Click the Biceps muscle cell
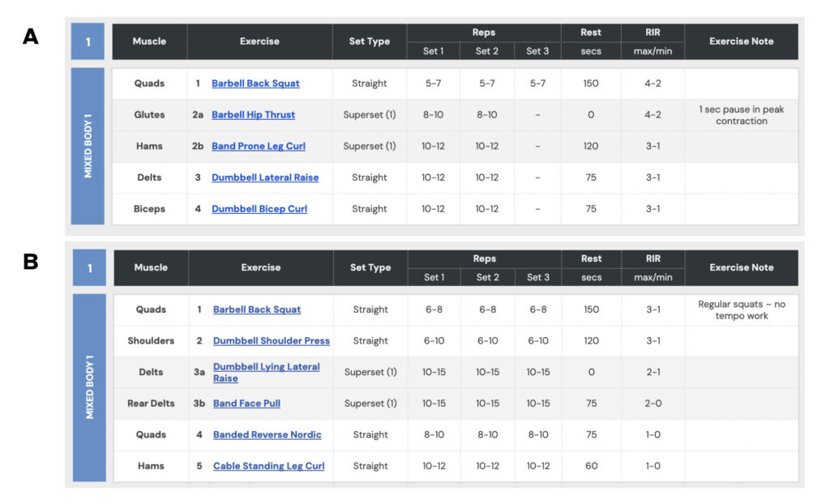 (149, 209)
